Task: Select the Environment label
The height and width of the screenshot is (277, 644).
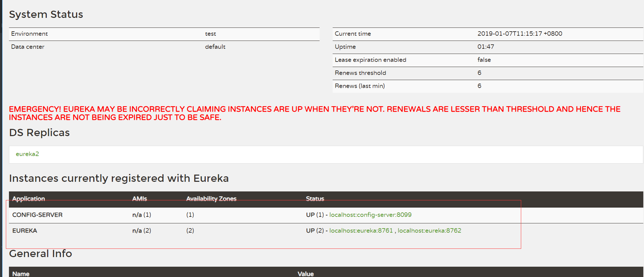Action: pyautogui.click(x=29, y=34)
